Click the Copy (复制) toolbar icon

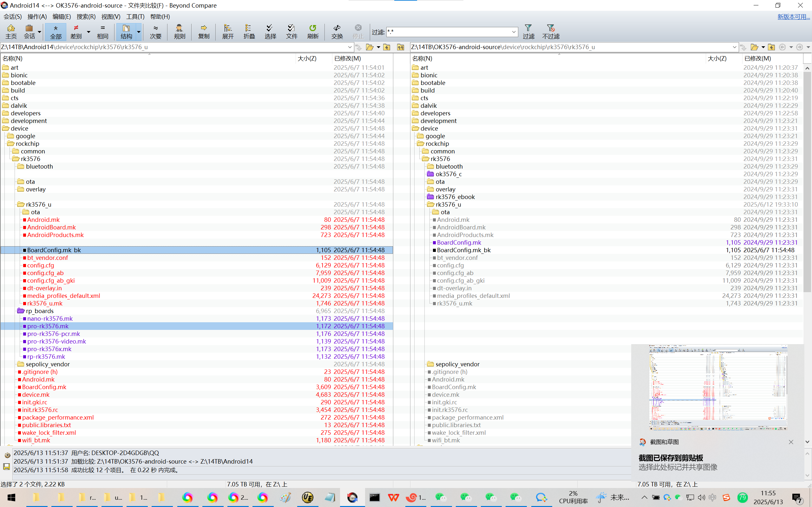click(x=204, y=31)
